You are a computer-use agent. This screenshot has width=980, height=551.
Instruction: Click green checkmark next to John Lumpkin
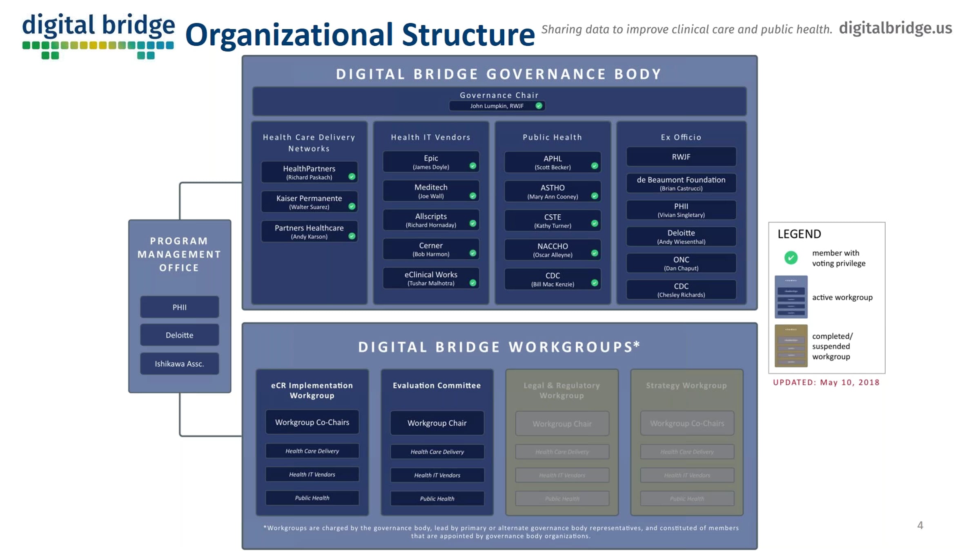[x=539, y=106]
